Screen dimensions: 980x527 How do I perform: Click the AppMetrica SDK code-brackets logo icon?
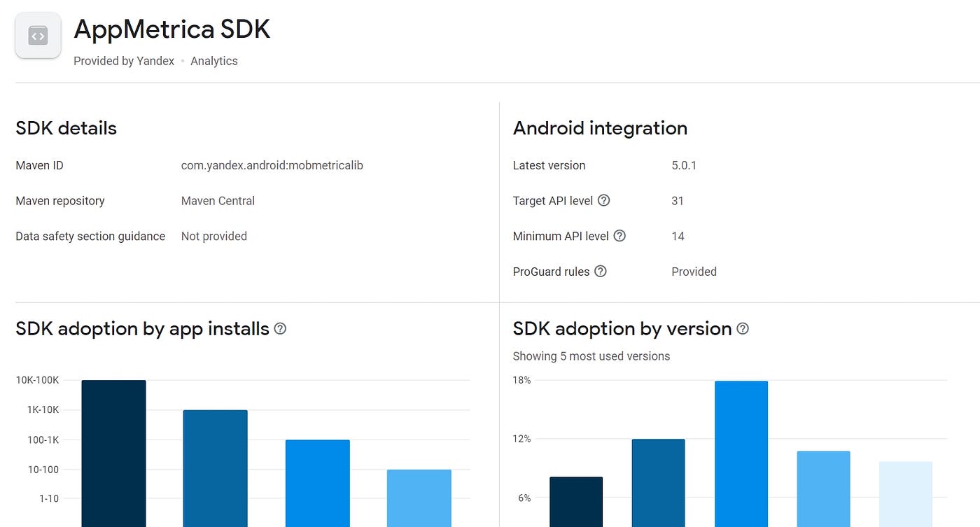(38, 35)
